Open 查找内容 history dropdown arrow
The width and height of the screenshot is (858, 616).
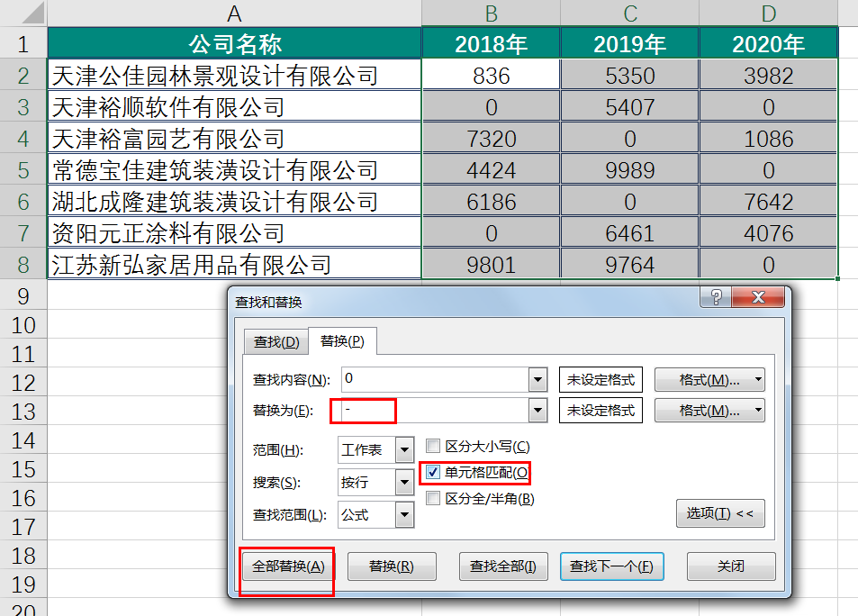click(x=537, y=379)
